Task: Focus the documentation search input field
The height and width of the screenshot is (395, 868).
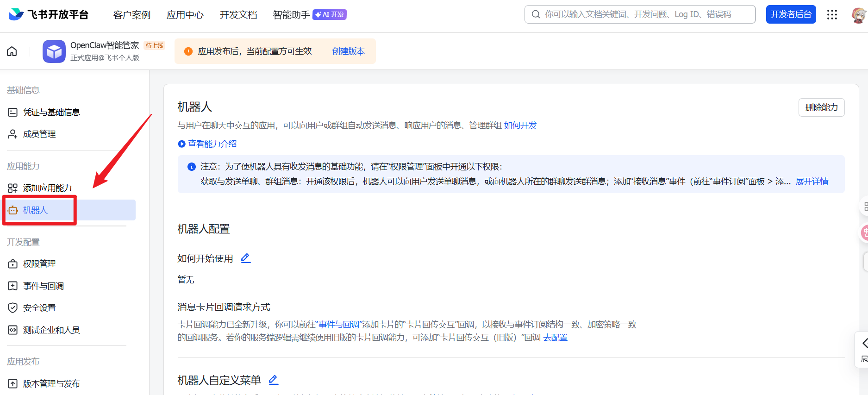Action: point(640,14)
